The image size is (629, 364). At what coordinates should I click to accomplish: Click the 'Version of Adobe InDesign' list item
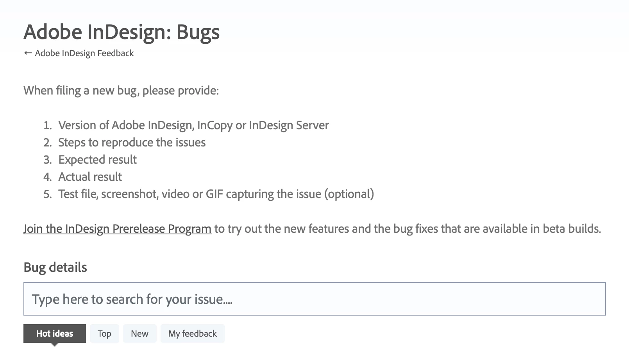click(193, 125)
